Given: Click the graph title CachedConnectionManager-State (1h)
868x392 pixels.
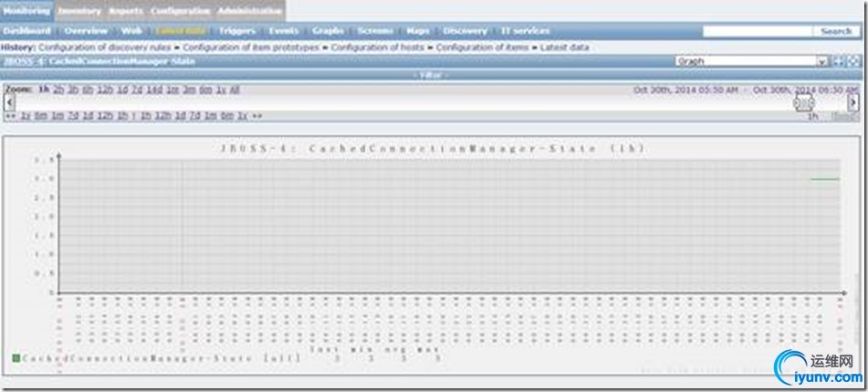Looking at the screenshot, I should pos(433,149).
